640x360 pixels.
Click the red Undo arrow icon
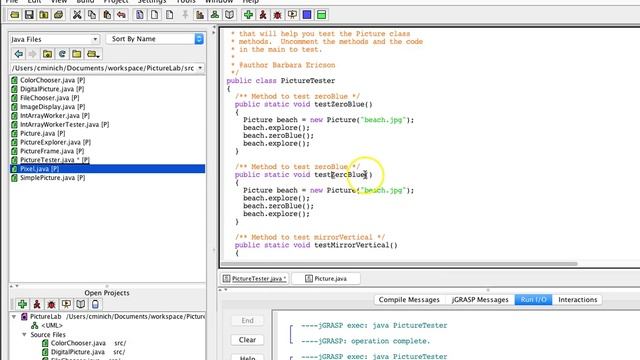[x=121, y=15]
